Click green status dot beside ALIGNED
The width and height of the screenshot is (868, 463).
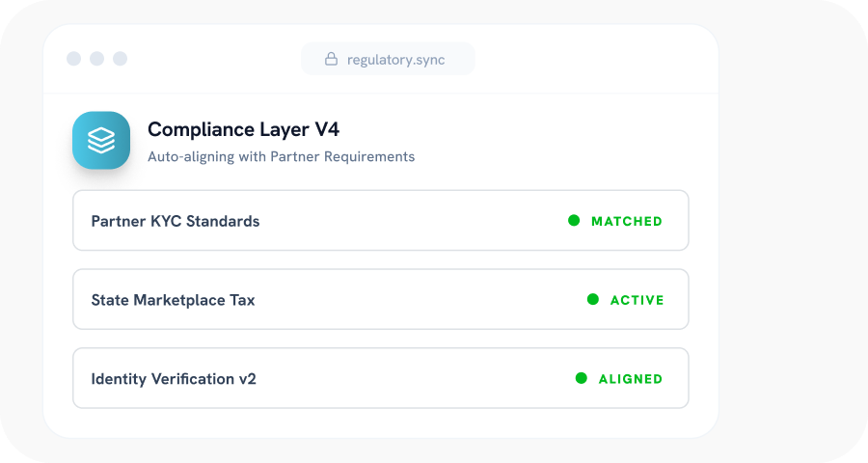[582, 379]
